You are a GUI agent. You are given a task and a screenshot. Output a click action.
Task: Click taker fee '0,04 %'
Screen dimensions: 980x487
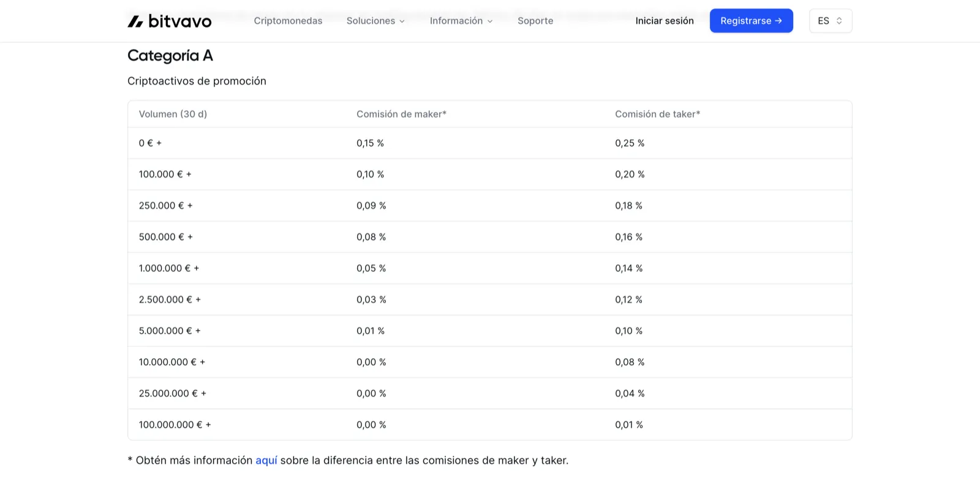point(630,393)
